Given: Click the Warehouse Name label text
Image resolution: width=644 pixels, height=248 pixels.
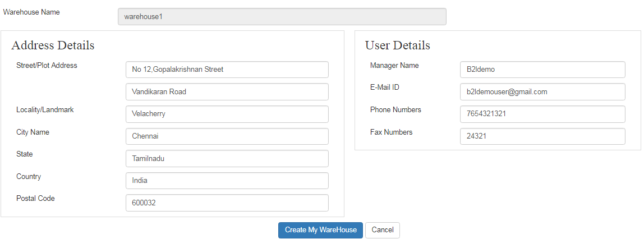Looking at the screenshot, I should coord(31,12).
